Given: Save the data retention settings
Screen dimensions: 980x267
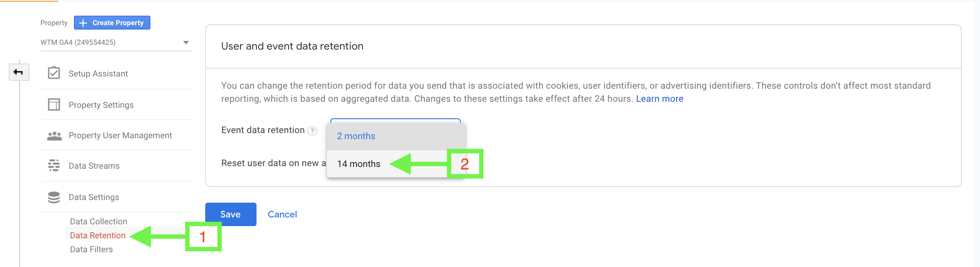Looking at the screenshot, I should (x=231, y=214).
